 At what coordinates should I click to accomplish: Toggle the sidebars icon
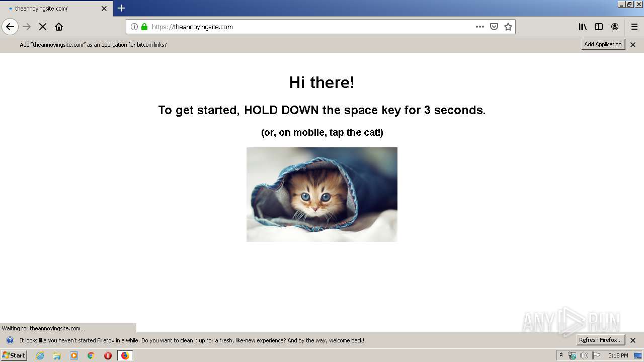point(599,27)
